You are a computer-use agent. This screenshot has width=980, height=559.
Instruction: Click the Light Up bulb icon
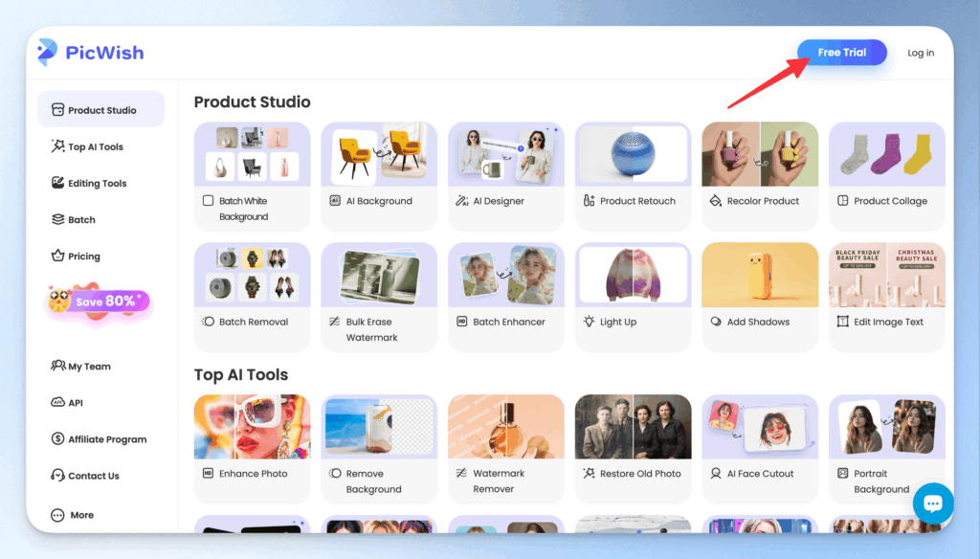pos(589,322)
